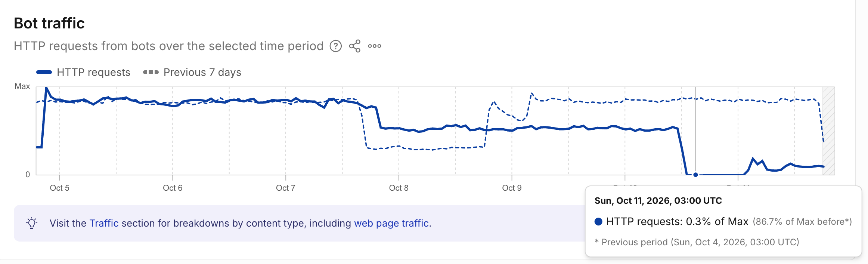
Task: Click the blue dot in tooltip
Action: (598, 221)
